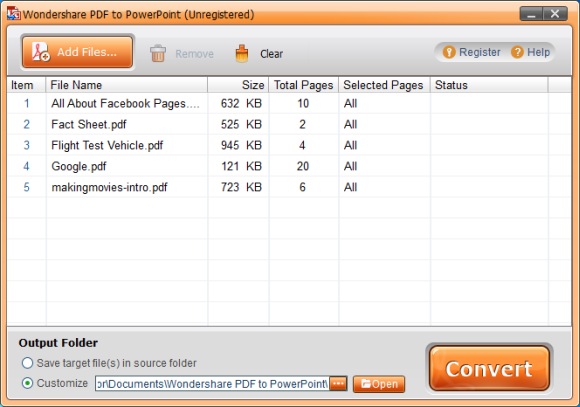
Task: Click item number 1 in the list
Action: pyautogui.click(x=27, y=104)
